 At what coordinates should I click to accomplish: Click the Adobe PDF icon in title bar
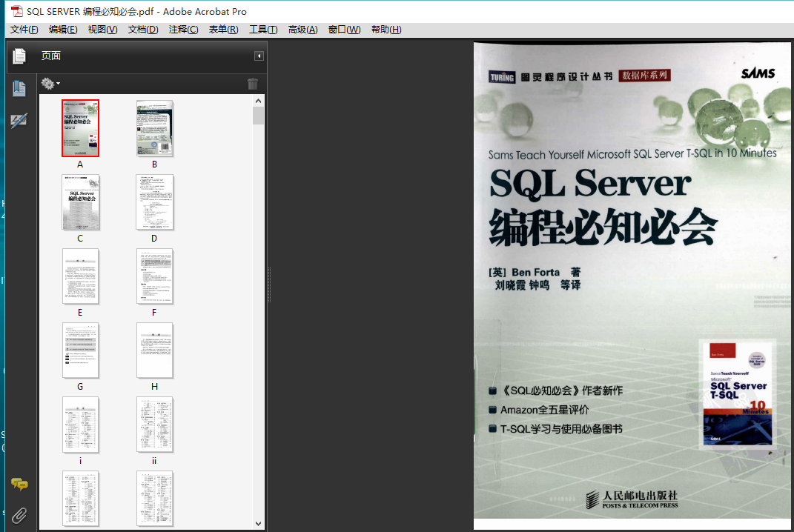(x=17, y=11)
